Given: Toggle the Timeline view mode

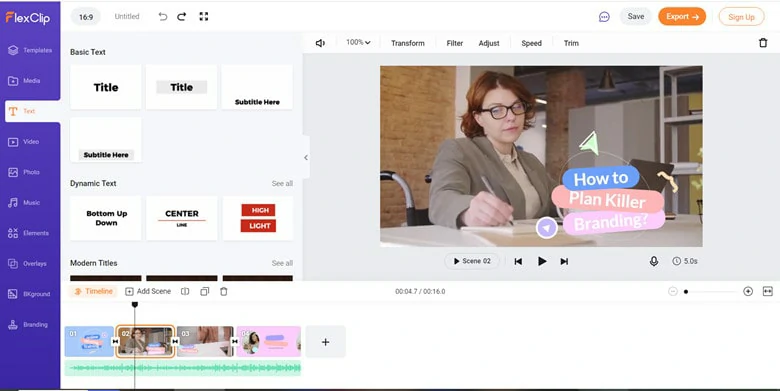Looking at the screenshot, I should 93,292.
